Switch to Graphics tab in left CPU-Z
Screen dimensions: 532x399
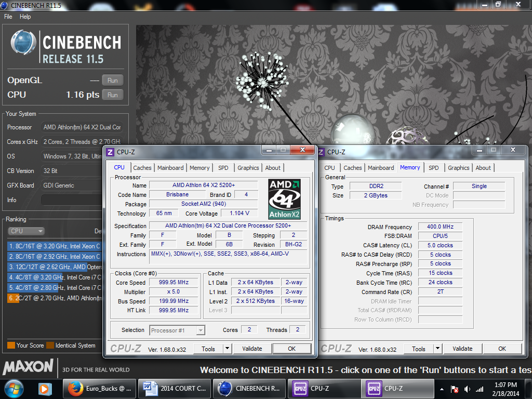(248, 168)
